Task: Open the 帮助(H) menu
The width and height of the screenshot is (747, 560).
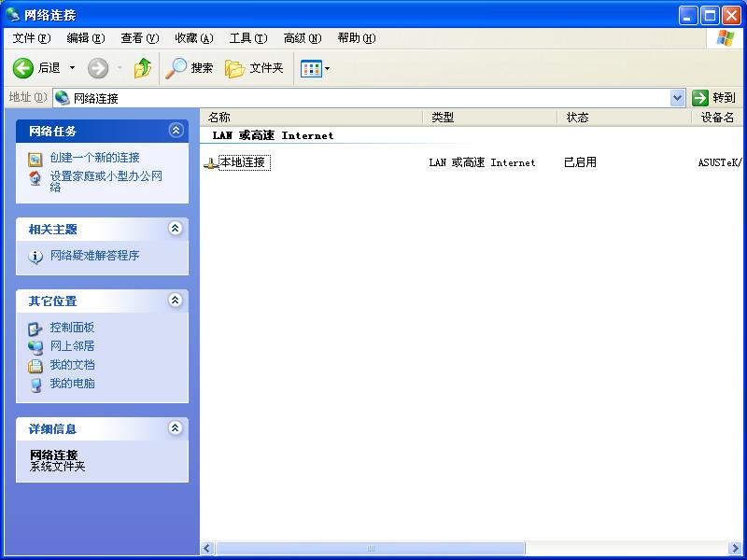Action: [x=357, y=38]
